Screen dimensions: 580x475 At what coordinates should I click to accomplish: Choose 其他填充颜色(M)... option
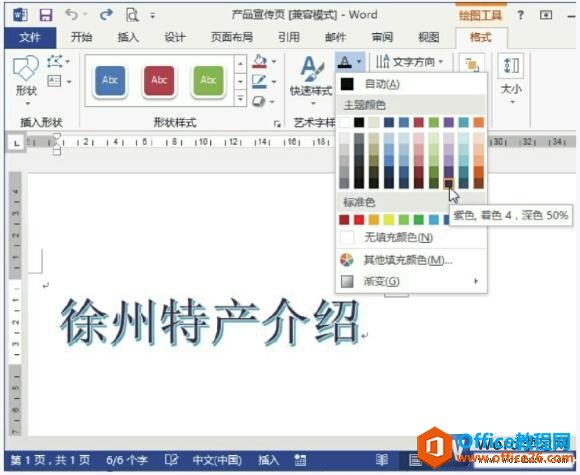click(411, 260)
